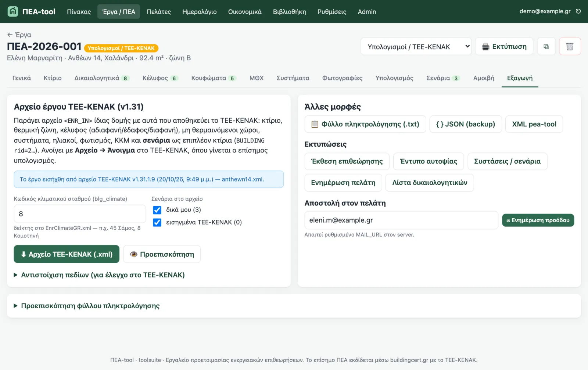Switch to the Φωτογραφίες tab

(x=342, y=78)
